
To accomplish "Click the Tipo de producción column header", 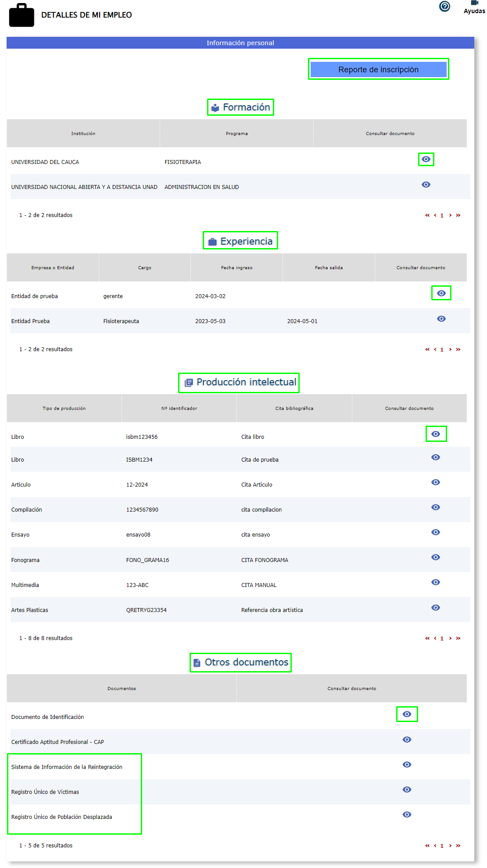I will click(64, 409).
